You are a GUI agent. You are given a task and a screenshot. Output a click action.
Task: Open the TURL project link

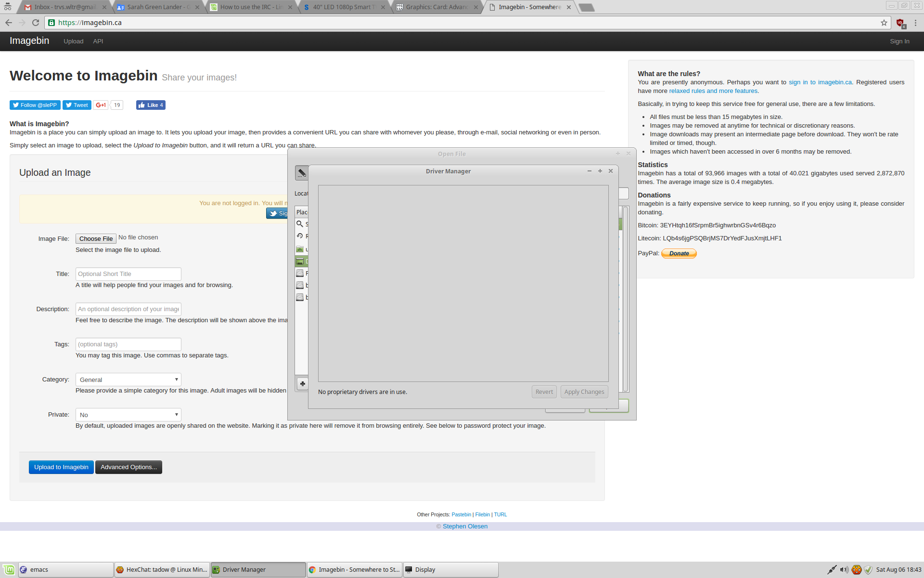click(x=500, y=514)
